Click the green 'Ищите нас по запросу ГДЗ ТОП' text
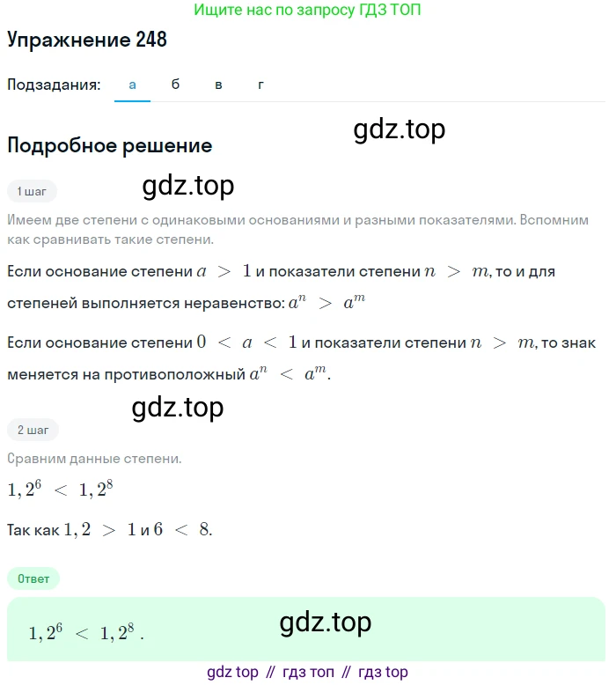This screenshot has width=616, height=685. [307, 10]
